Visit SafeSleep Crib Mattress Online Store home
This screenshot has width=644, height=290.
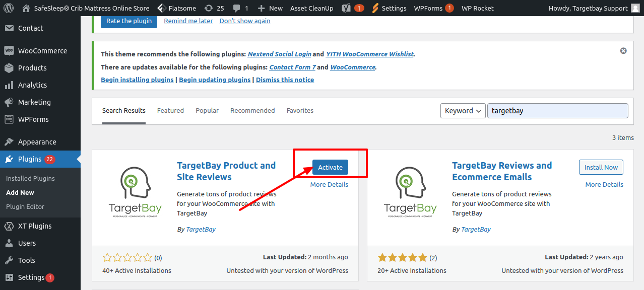[x=86, y=8]
